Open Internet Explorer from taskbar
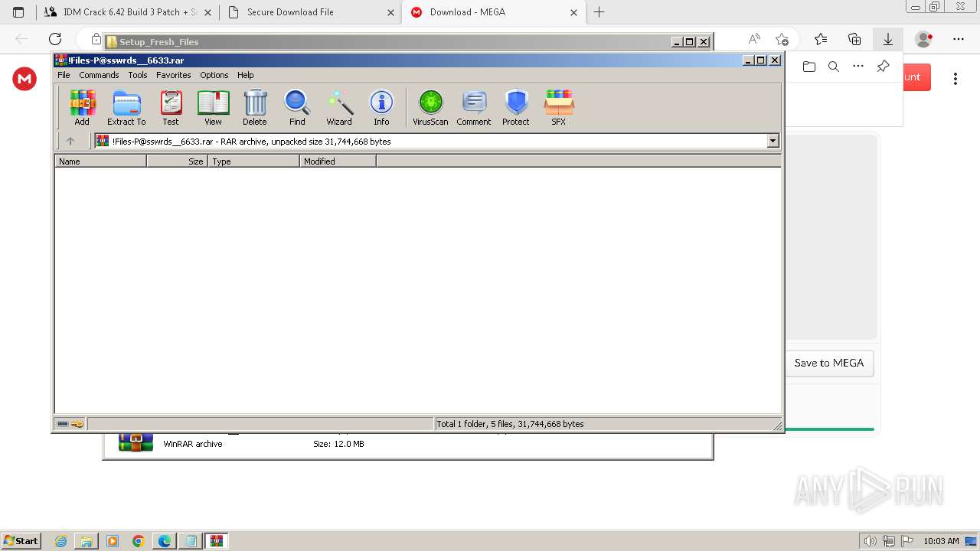The image size is (980, 551). pyautogui.click(x=60, y=541)
